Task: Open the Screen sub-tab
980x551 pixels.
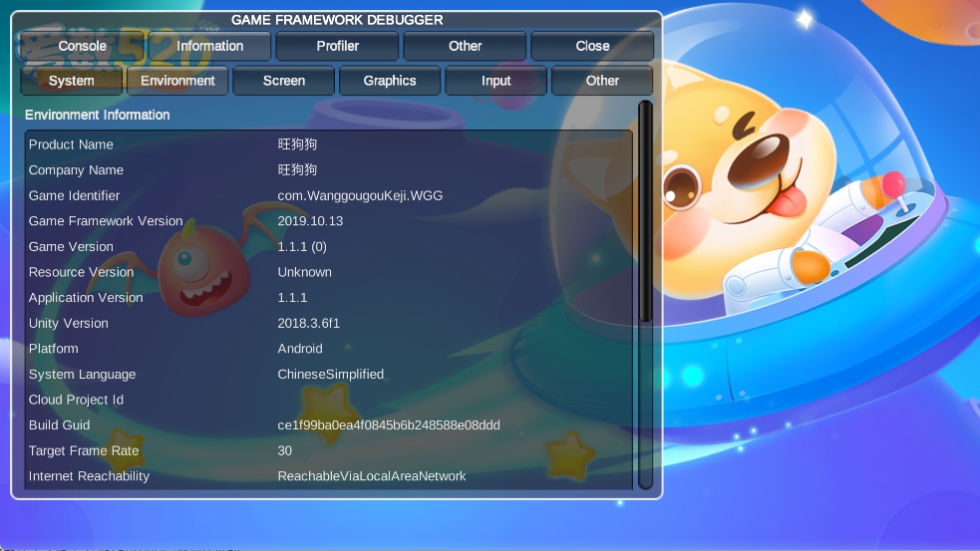Action: point(284,81)
